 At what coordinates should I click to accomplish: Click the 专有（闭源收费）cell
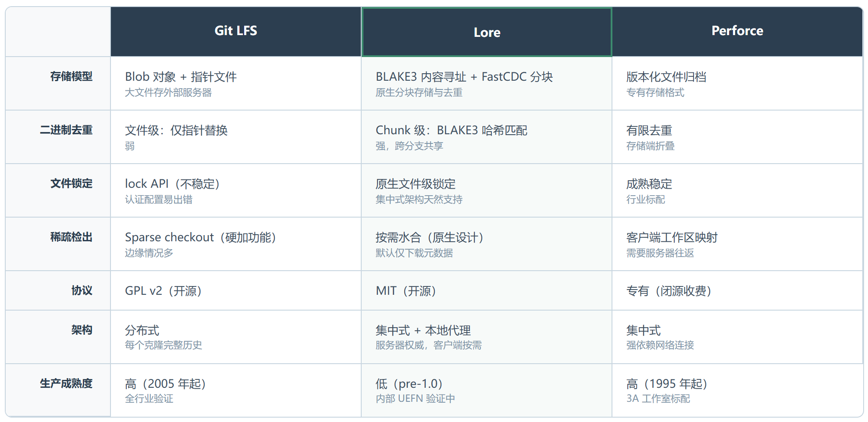[x=737, y=290]
